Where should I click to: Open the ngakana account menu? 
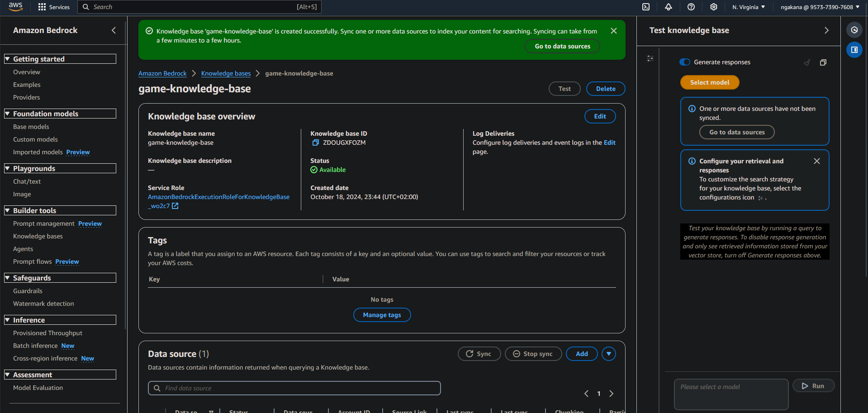click(820, 7)
